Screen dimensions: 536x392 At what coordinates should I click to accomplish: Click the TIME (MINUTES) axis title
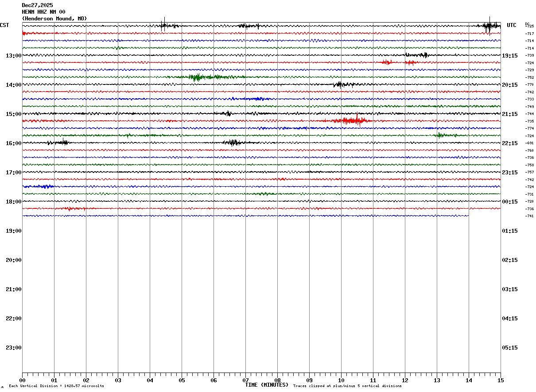pos(267,385)
